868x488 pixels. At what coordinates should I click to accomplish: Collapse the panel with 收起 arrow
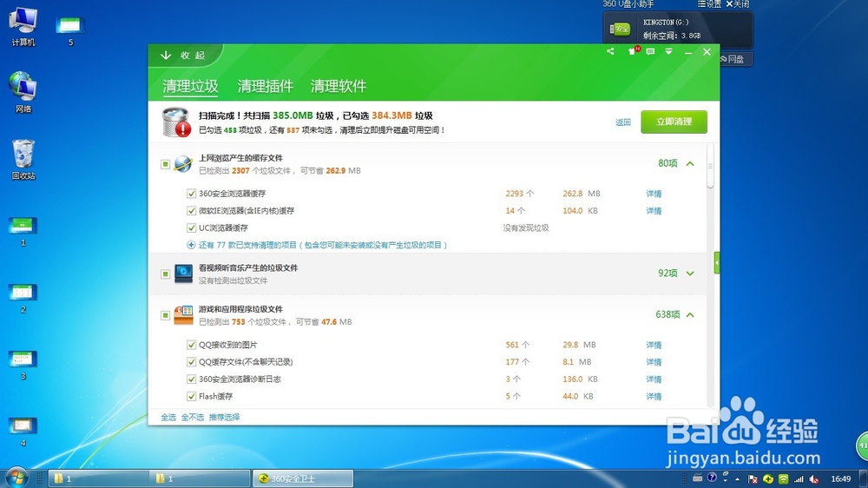tap(182, 56)
